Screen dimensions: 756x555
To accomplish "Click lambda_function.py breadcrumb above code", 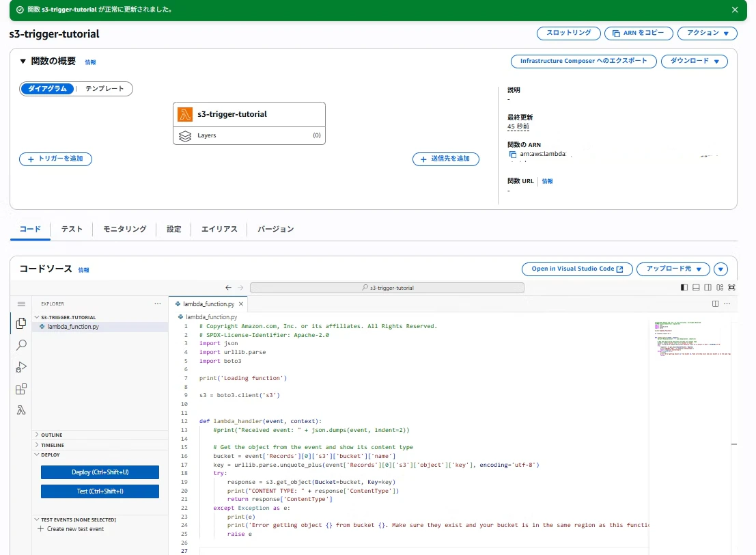I will click(x=211, y=317).
